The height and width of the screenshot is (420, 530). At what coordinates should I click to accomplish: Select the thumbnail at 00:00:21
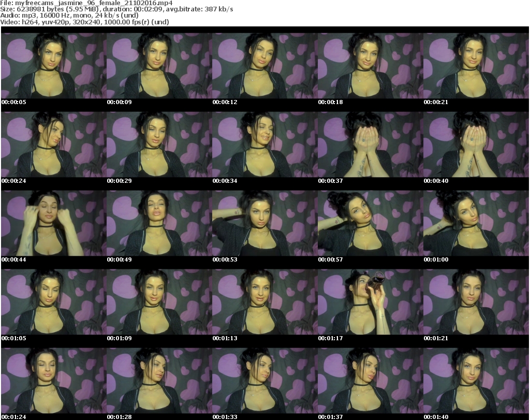click(476, 66)
